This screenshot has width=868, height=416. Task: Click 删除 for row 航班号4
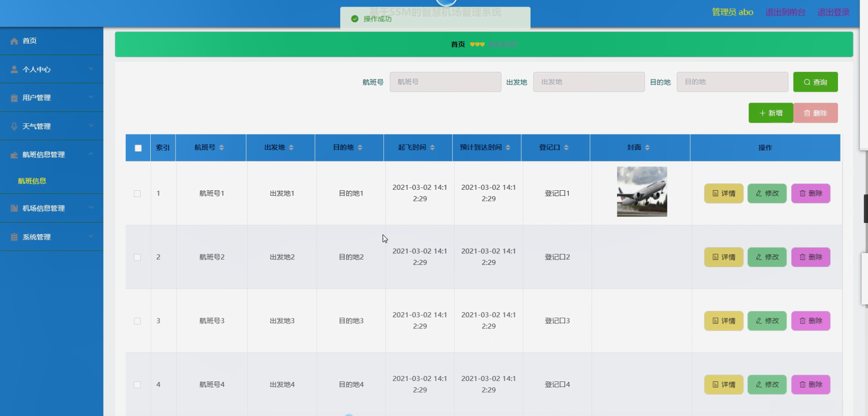[x=811, y=385]
